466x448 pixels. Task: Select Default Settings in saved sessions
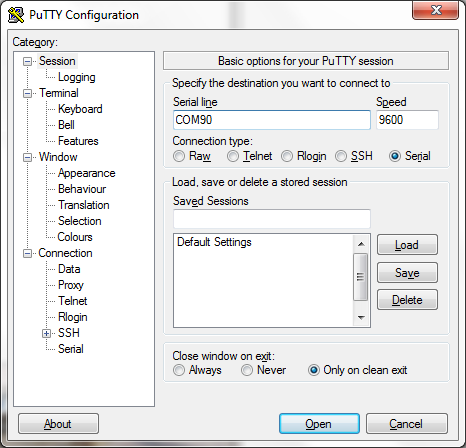[x=214, y=242]
